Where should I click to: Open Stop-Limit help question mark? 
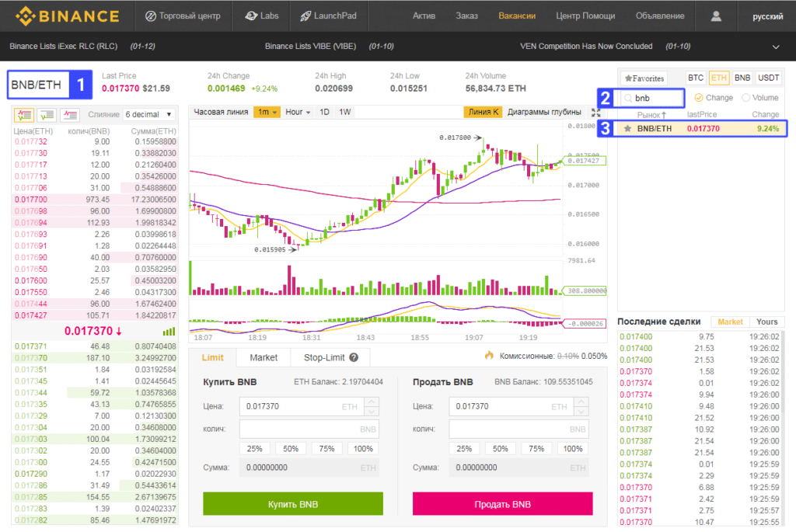(x=354, y=357)
